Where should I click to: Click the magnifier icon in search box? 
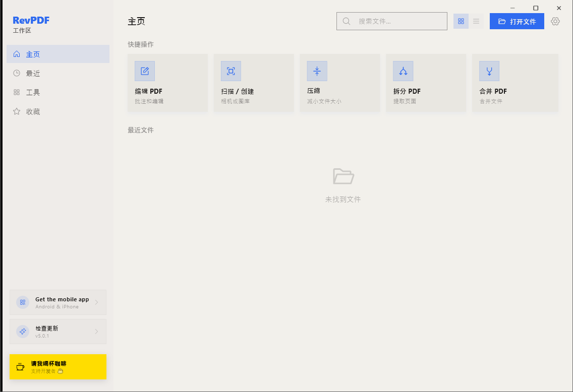tap(347, 21)
